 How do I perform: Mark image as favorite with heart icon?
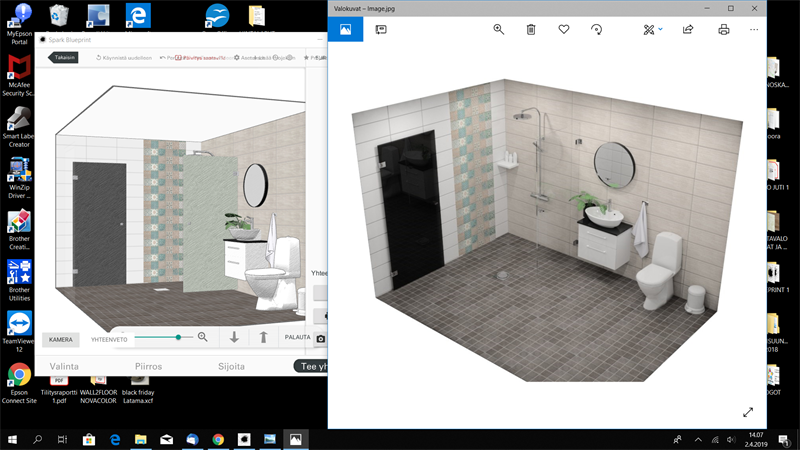coord(564,30)
